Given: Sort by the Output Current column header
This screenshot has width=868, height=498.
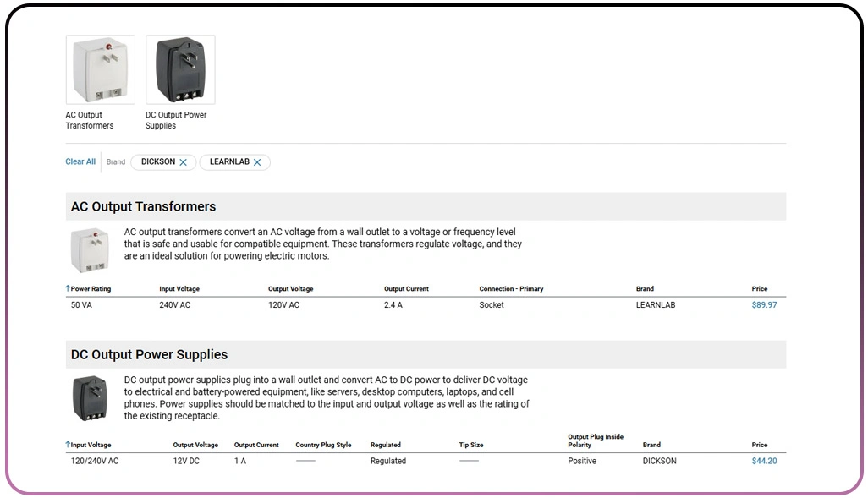Looking at the screenshot, I should pyautogui.click(x=405, y=288).
